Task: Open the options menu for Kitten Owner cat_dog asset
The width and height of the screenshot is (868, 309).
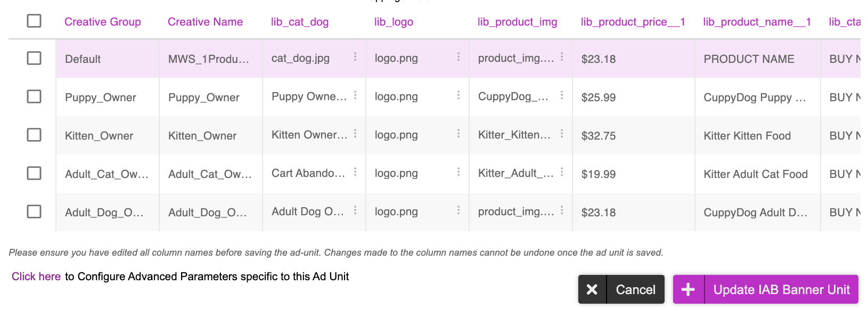Action: [x=355, y=133]
